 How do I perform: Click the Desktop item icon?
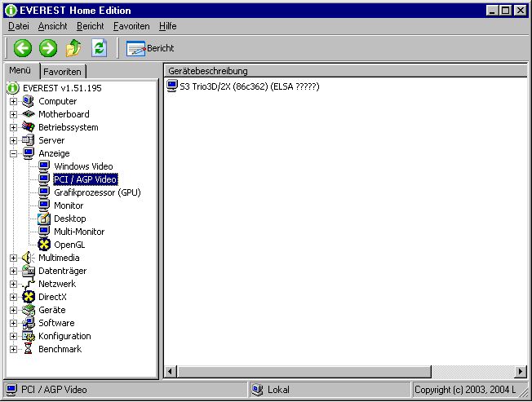coord(44,219)
